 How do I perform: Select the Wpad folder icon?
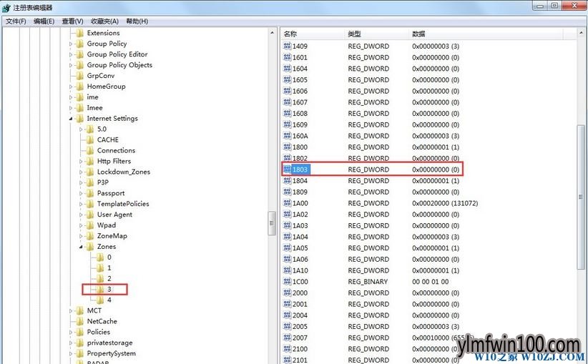click(x=89, y=225)
